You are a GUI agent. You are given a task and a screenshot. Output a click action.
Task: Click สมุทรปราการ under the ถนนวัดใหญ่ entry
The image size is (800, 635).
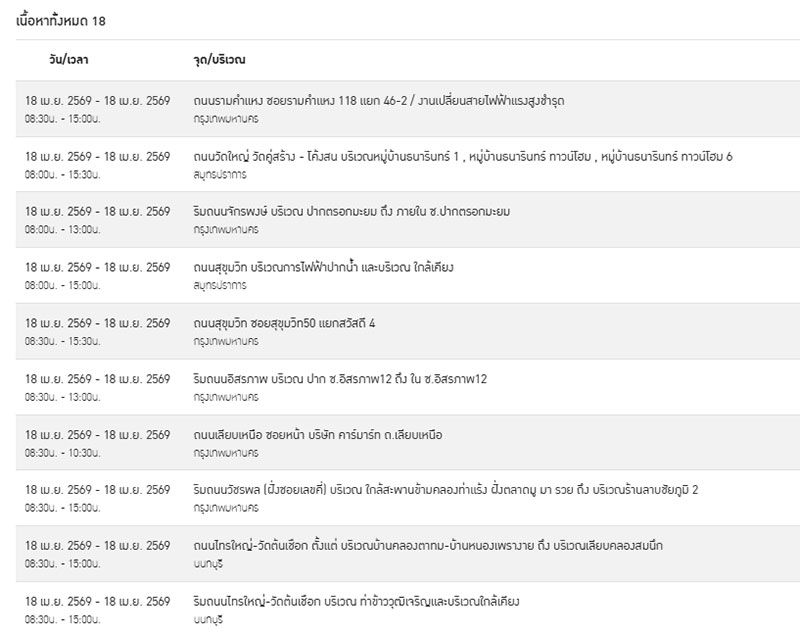coord(220,174)
